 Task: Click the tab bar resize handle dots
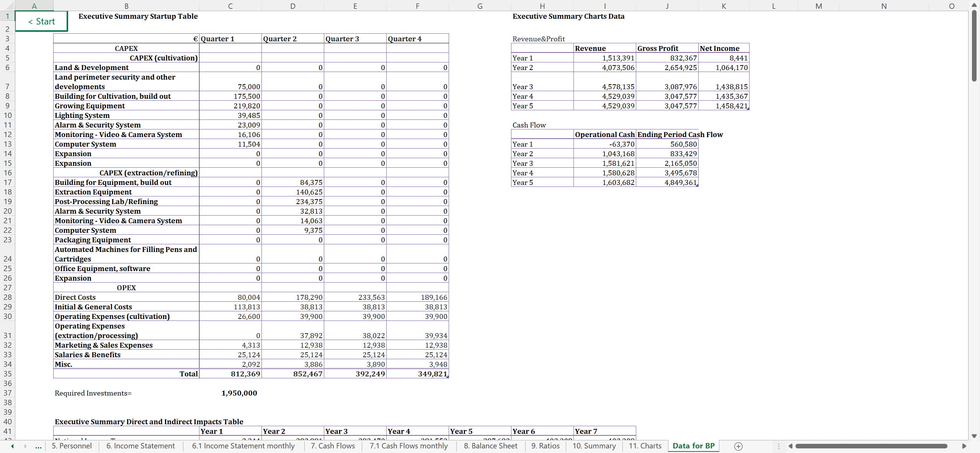[778, 446]
